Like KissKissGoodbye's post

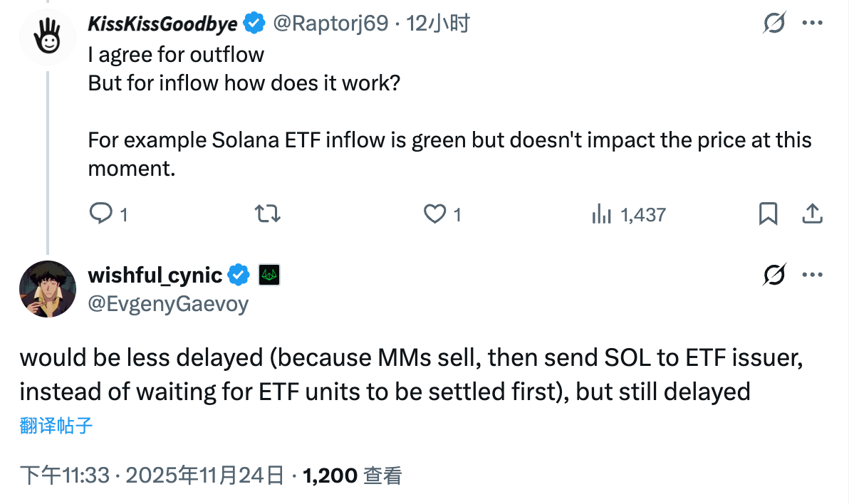pyautogui.click(x=434, y=214)
